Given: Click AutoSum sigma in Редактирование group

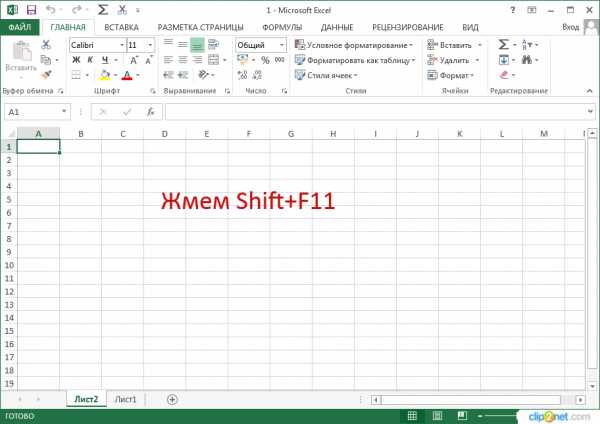Looking at the screenshot, I should coord(504,45).
